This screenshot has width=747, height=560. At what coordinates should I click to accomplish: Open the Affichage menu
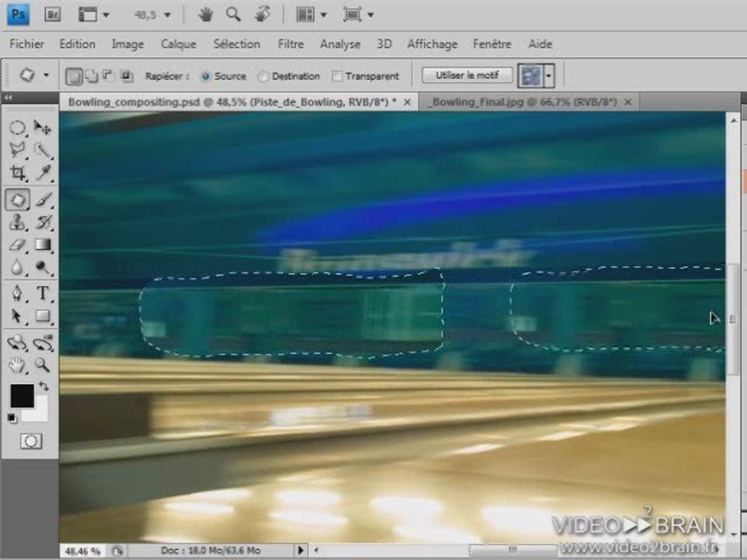click(x=432, y=44)
